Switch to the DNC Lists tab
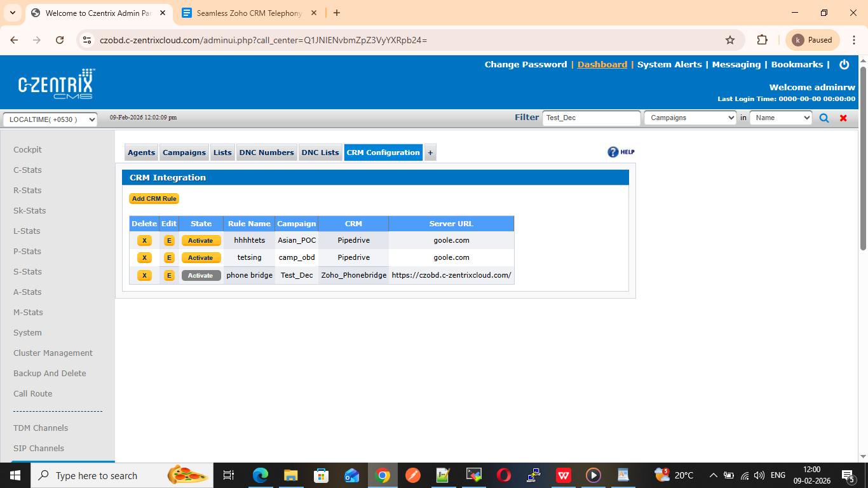 320,152
